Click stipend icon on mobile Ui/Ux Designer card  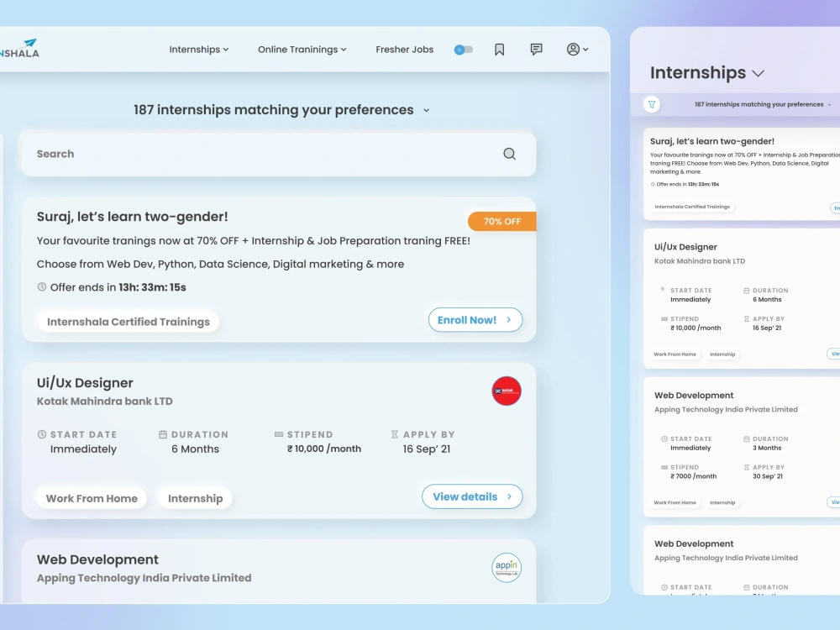click(x=664, y=318)
